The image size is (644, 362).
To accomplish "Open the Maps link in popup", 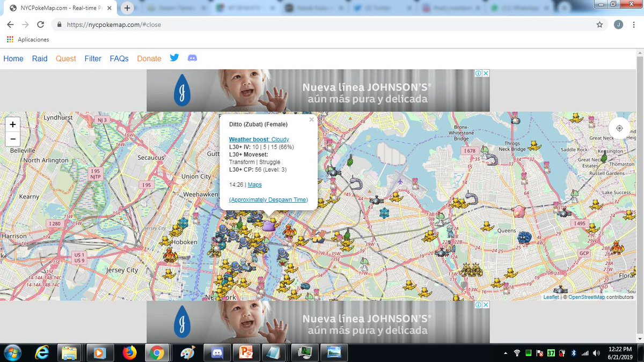I will (x=255, y=184).
